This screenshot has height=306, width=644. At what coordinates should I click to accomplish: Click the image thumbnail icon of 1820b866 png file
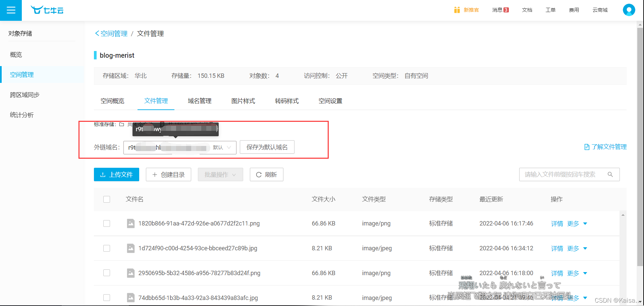(130, 223)
